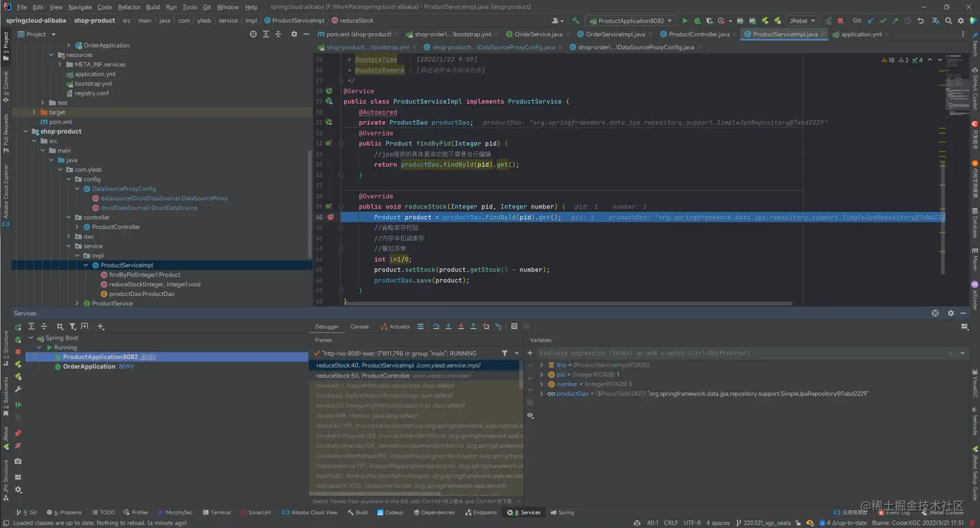Click Filter icon in Services toolbar
Image resolution: width=980 pixels, height=528 pixels.
click(73, 327)
